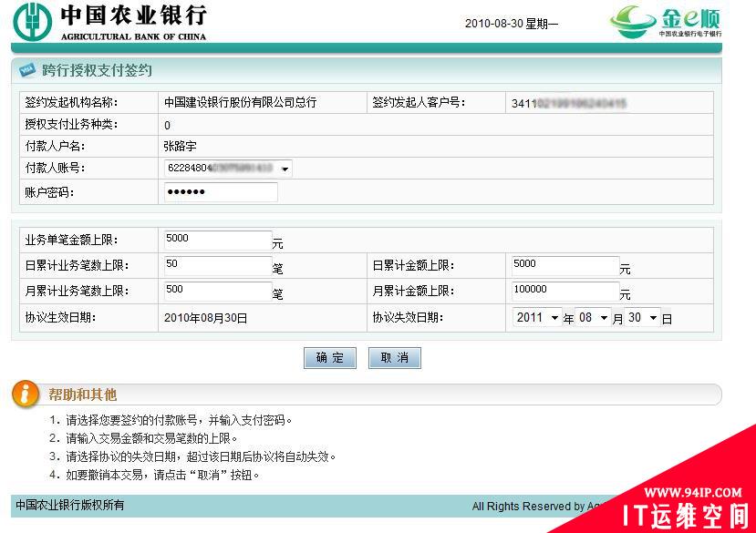Click the 付款人户名 label
Image resolution: width=756 pixels, height=533 pixels.
coord(55,146)
